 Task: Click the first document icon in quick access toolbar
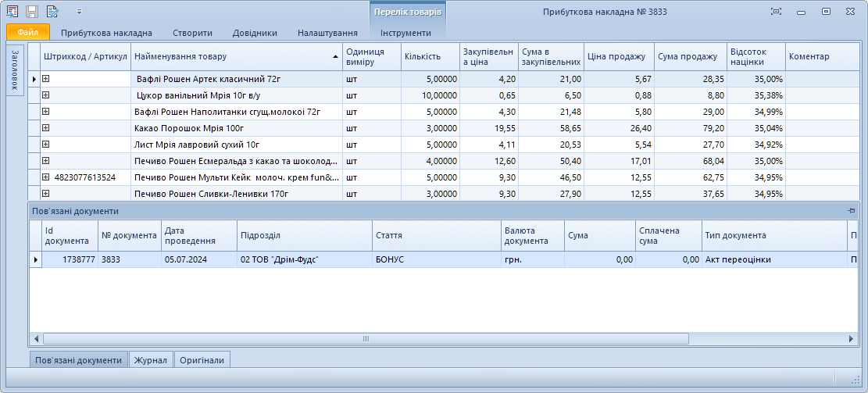pyautogui.click(x=12, y=12)
